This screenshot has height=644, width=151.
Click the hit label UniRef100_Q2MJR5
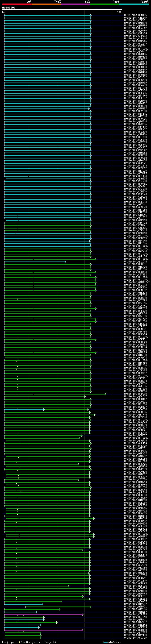tap(135, 15)
